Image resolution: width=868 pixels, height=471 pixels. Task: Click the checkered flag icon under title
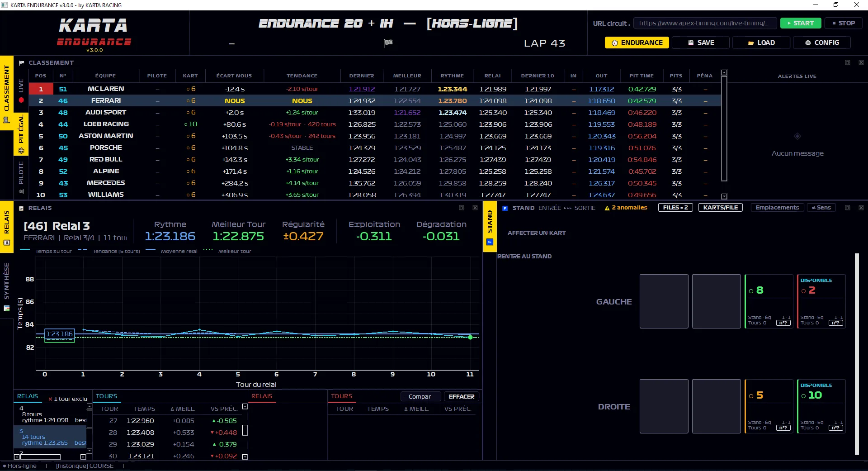[388, 43]
